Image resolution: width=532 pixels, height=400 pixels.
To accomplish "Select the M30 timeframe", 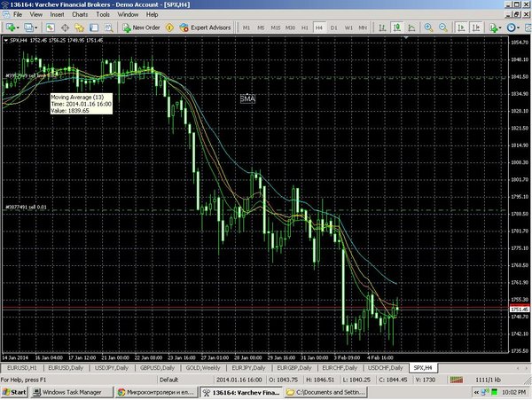I will pyautogui.click(x=290, y=27).
